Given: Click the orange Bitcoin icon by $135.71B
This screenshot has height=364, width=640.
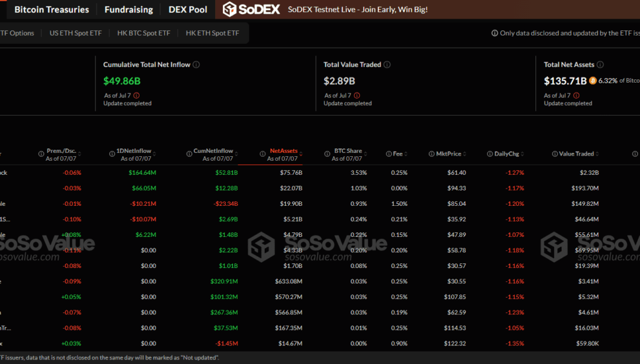Looking at the screenshot, I should pyautogui.click(x=593, y=81).
